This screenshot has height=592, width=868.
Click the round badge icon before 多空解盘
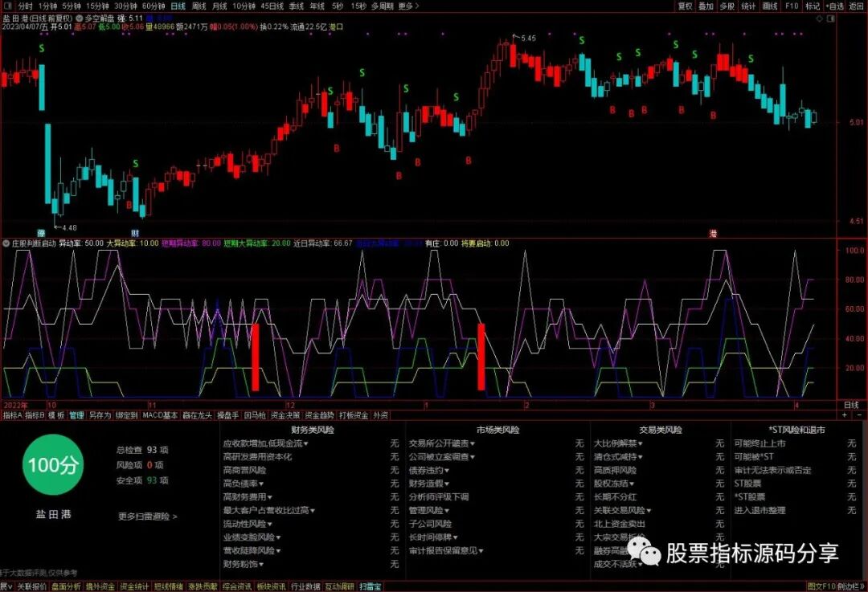tap(80, 18)
